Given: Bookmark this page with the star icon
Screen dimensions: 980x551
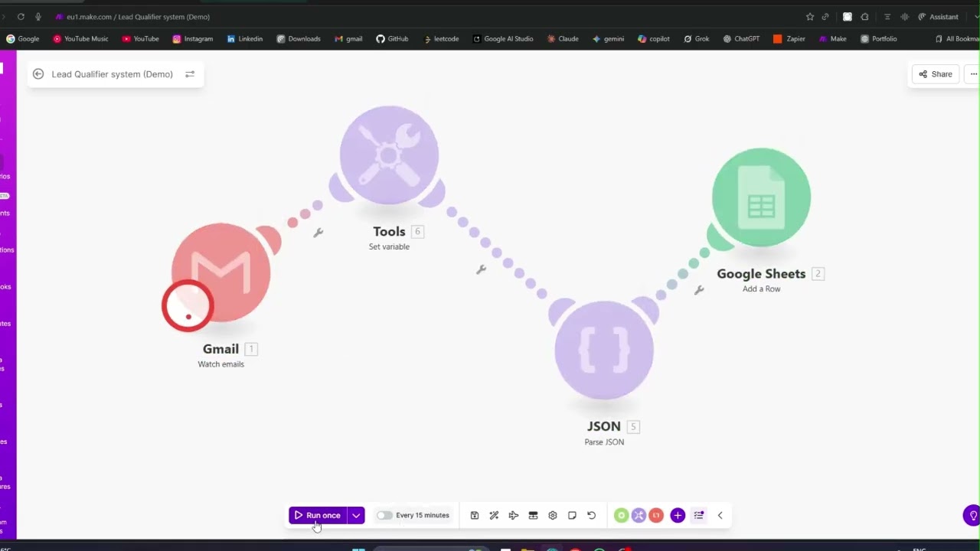Looking at the screenshot, I should click(810, 17).
